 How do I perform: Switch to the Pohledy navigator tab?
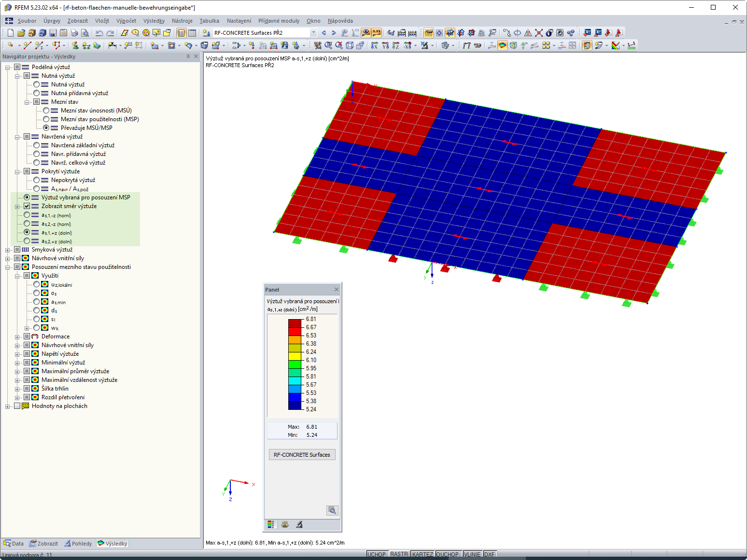click(x=78, y=544)
